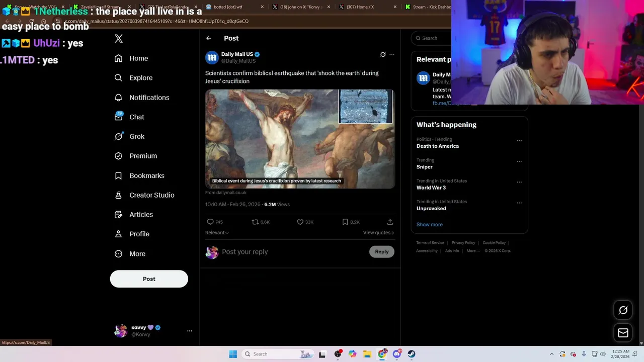Open the 'Death to America' trend
Screen dimensions: 644x362
[x=438, y=146]
